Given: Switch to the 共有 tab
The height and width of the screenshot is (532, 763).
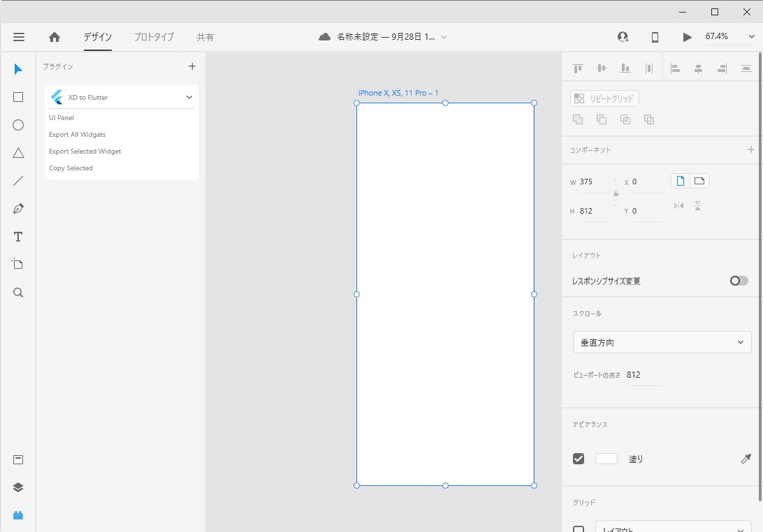Looking at the screenshot, I should coord(205,37).
